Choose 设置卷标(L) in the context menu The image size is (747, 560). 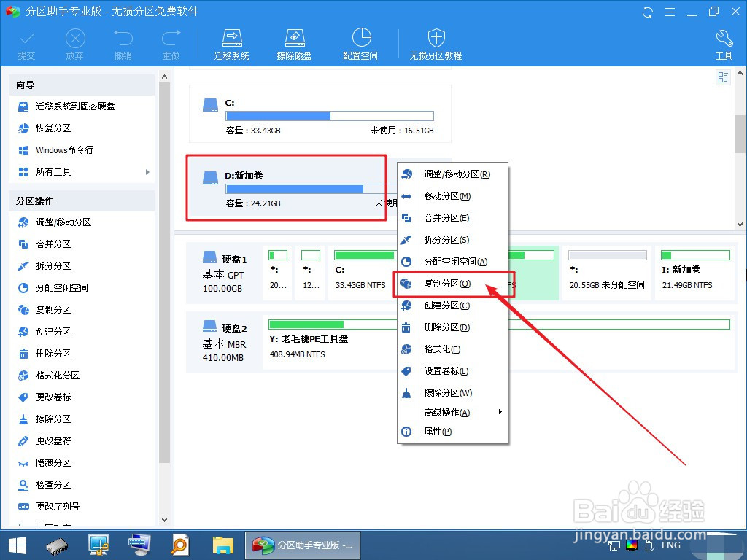pyautogui.click(x=452, y=371)
